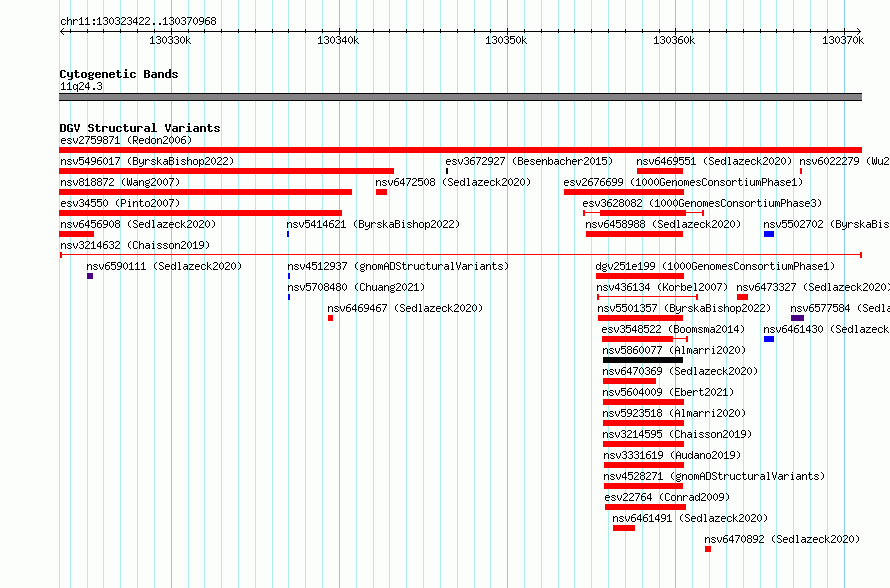Open esv34550 (Pinto2007) variant
890x588 pixels.
pyautogui.click(x=120, y=203)
